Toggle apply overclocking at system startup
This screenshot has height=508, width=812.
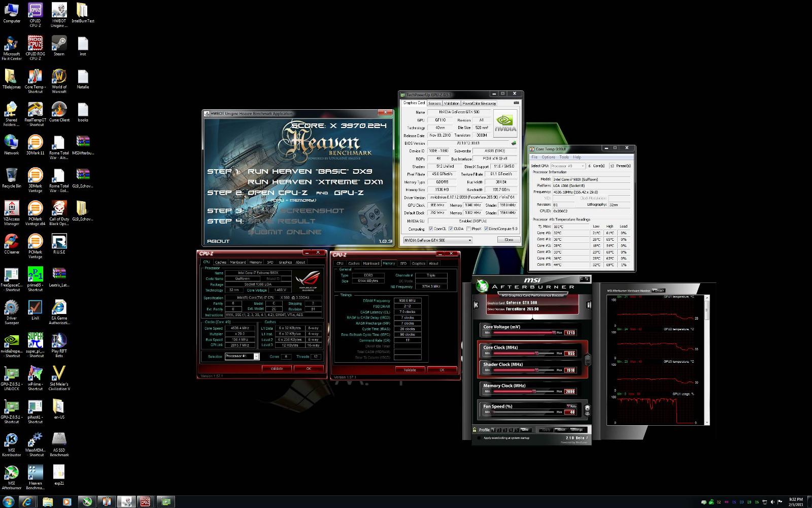tap(479, 438)
